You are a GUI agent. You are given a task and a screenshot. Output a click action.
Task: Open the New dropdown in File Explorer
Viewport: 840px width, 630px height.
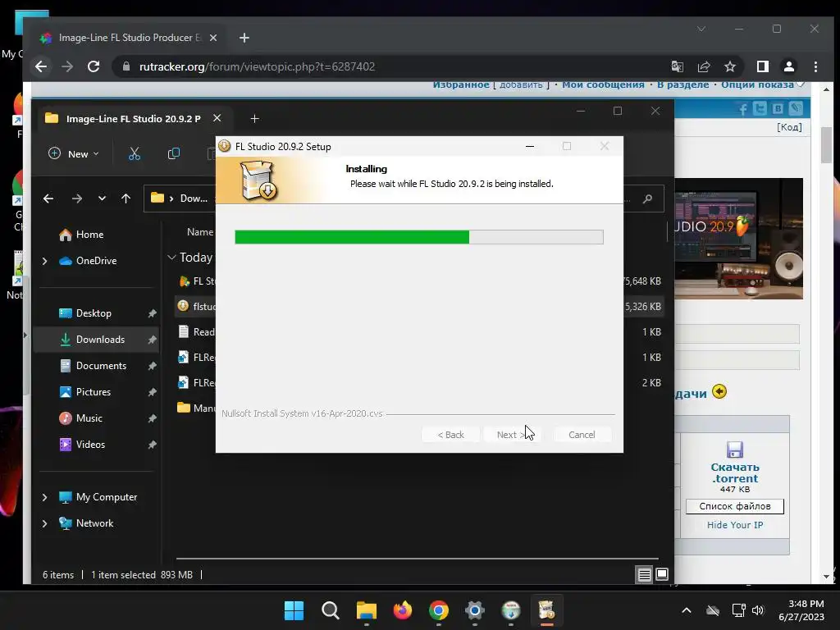74,153
